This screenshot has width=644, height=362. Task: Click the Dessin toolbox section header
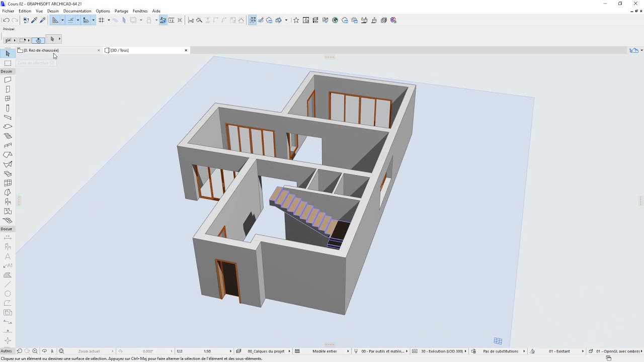tap(8, 71)
